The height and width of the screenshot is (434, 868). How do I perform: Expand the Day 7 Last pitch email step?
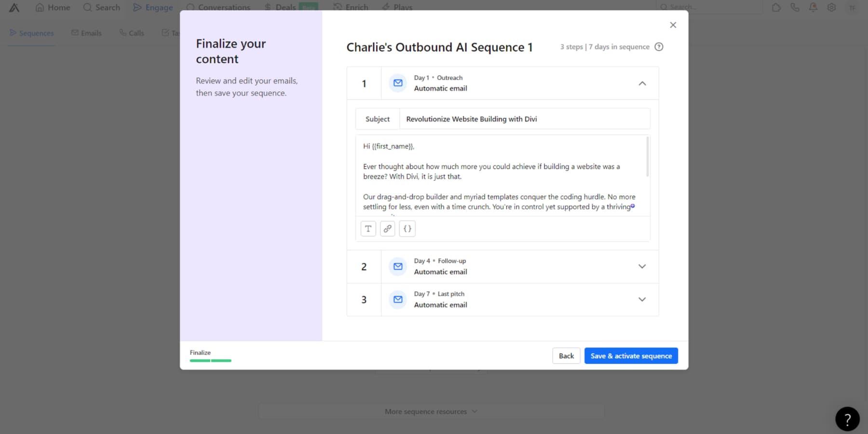click(642, 299)
